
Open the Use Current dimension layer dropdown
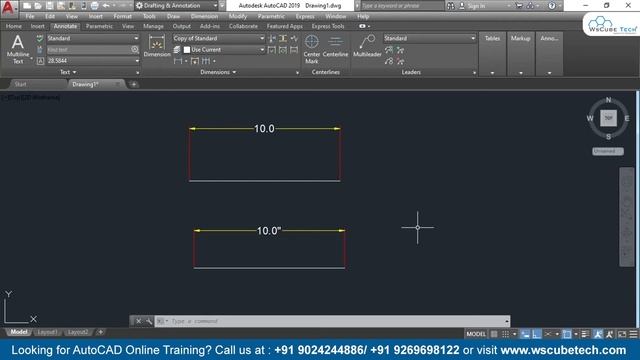pos(224,50)
